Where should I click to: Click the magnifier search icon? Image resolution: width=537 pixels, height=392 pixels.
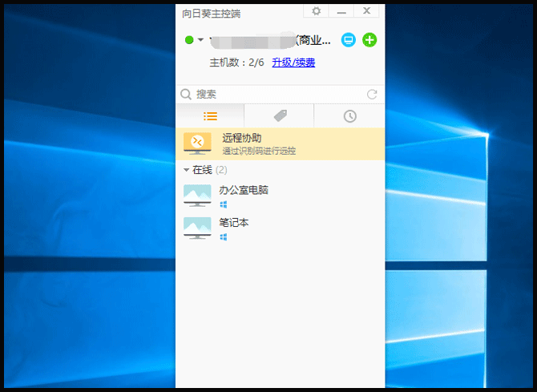(x=186, y=95)
